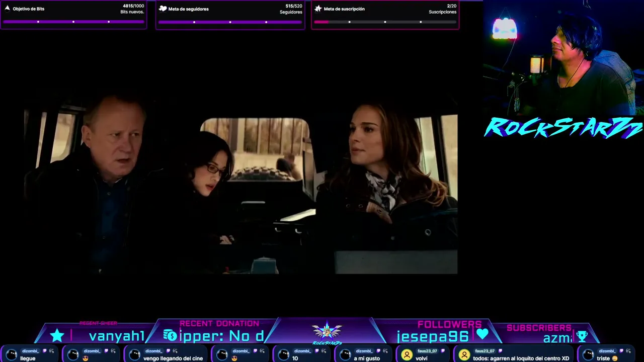
Task: Click the RECENT DONATION label
Action: [x=219, y=323]
